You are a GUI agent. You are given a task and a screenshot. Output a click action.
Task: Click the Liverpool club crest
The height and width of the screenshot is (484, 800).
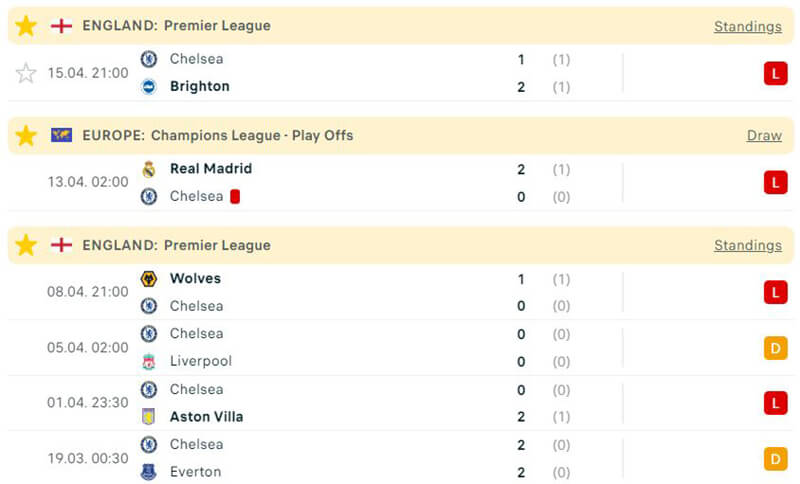point(149,361)
